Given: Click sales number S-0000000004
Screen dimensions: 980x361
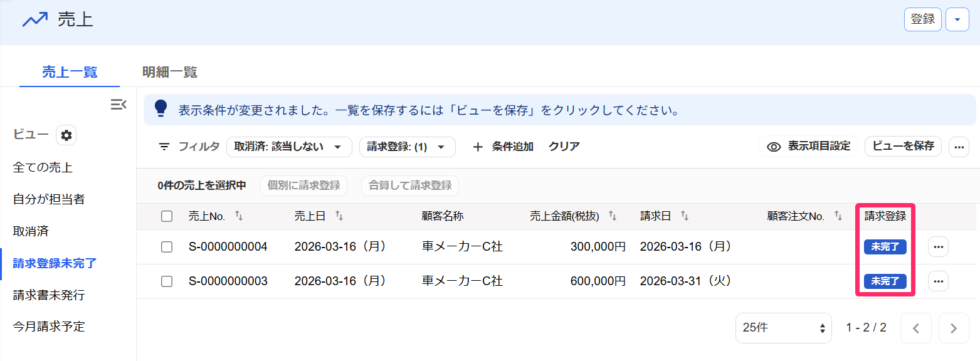Looking at the screenshot, I should (228, 247).
